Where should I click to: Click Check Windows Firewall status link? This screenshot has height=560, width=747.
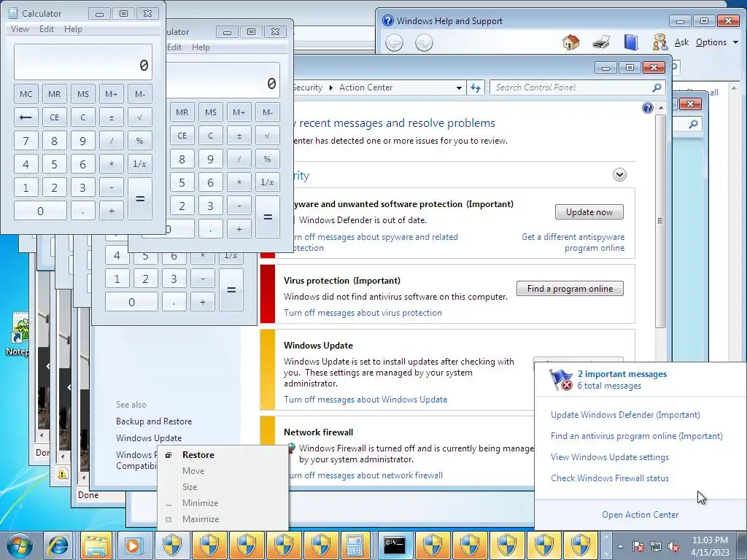pyautogui.click(x=610, y=478)
